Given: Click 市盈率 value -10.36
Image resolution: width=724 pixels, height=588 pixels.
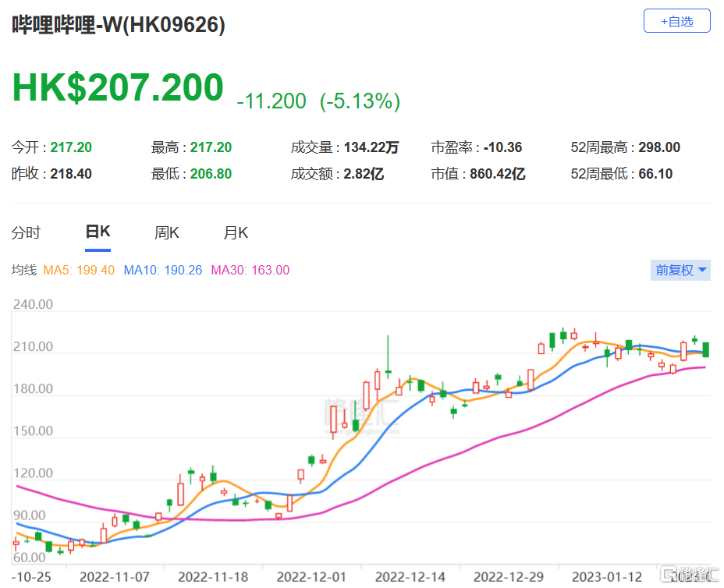Looking at the screenshot, I should coord(503,147).
